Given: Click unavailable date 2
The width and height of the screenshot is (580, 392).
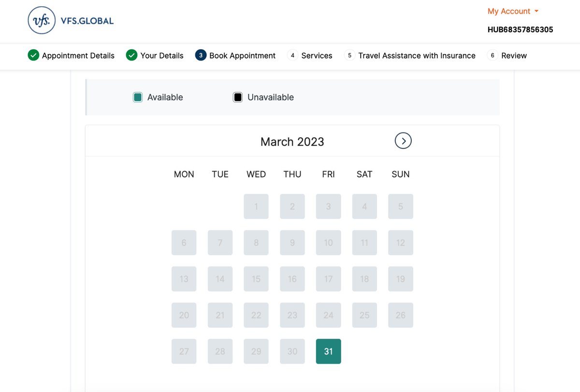Looking at the screenshot, I should point(292,206).
